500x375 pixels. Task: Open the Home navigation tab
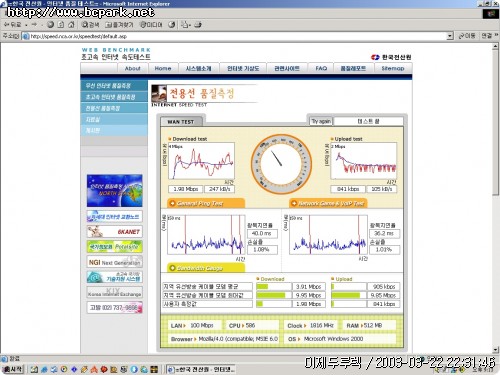tap(163, 68)
